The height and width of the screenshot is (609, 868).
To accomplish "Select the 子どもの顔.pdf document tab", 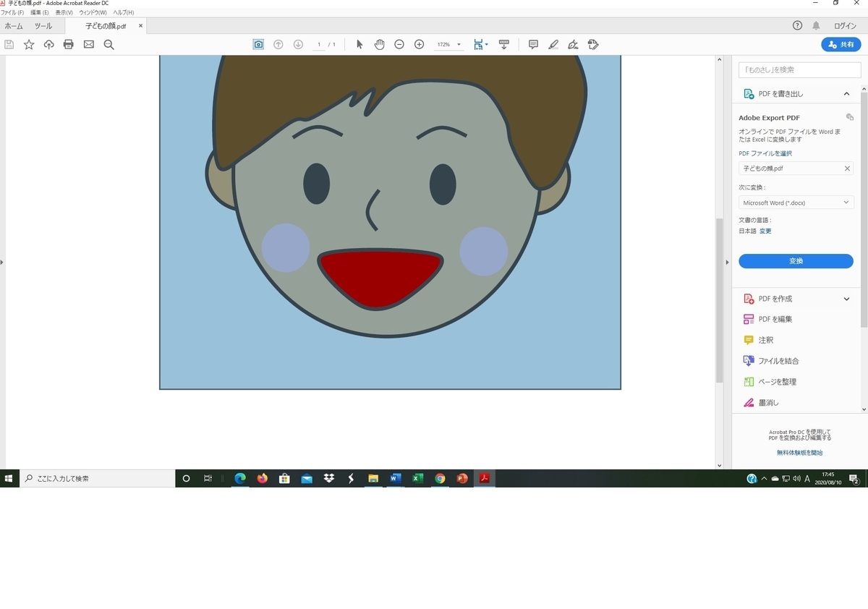I will [x=106, y=26].
